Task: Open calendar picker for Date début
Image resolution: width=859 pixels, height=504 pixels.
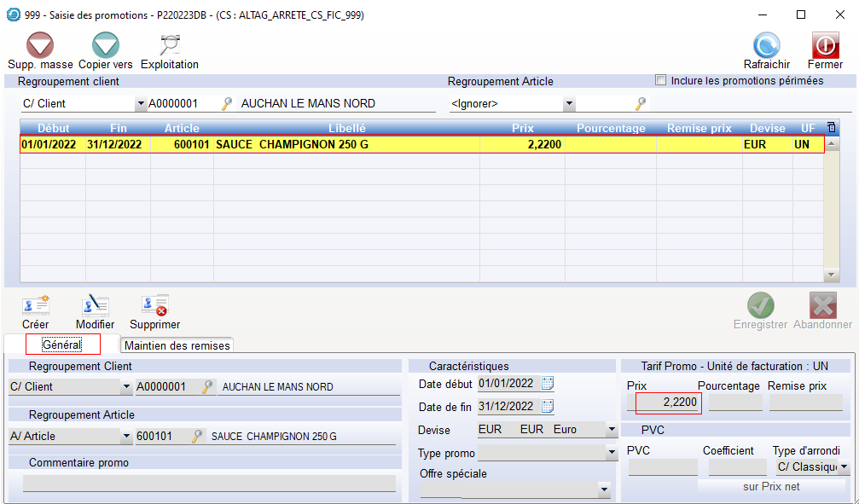Action: click(548, 384)
